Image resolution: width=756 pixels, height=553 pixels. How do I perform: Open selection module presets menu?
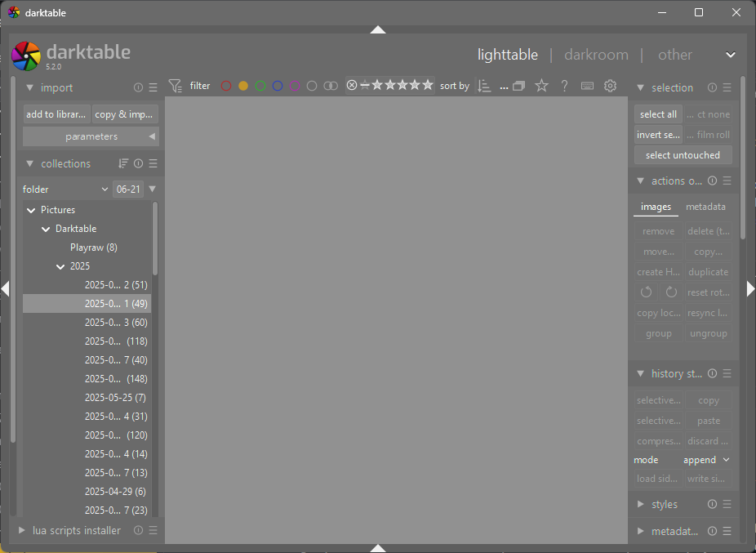[x=727, y=87]
